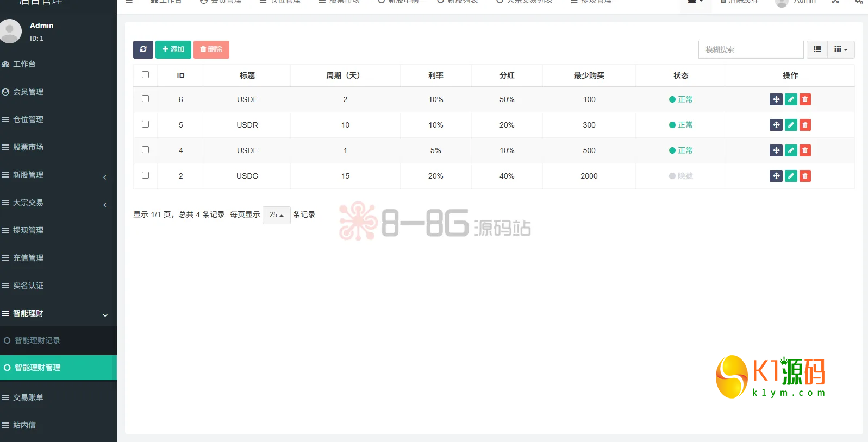Click the 2000 minimum purchase cell
The width and height of the screenshot is (868, 442).
(x=589, y=176)
